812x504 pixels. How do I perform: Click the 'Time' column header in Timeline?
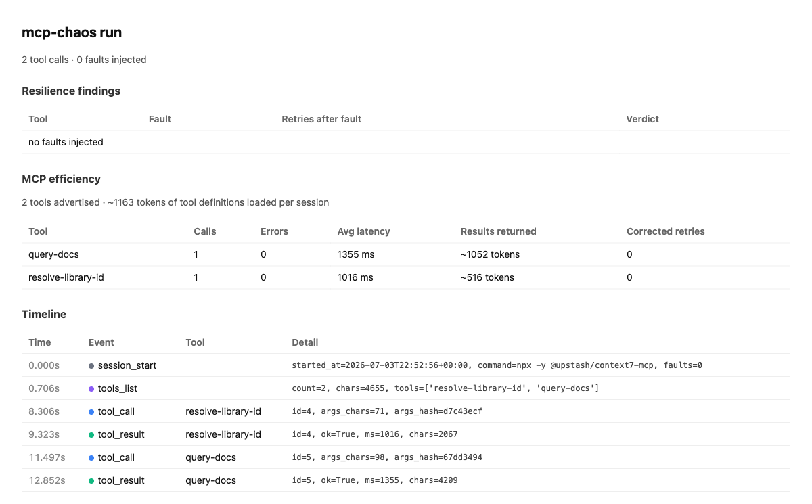tap(40, 342)
